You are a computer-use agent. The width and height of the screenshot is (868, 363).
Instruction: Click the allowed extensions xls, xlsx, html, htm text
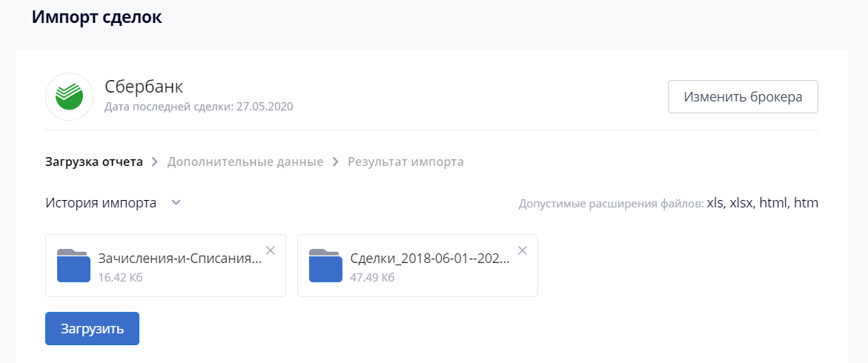(763, 203)
